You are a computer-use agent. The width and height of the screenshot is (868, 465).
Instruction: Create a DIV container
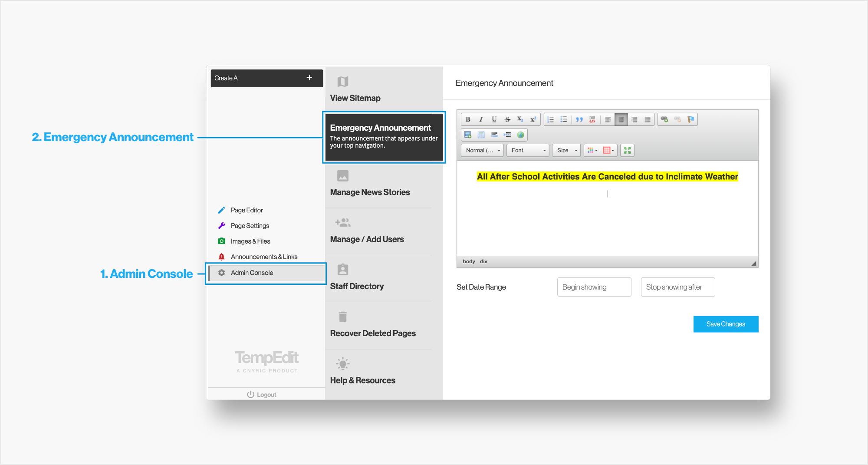click(592, 119)
